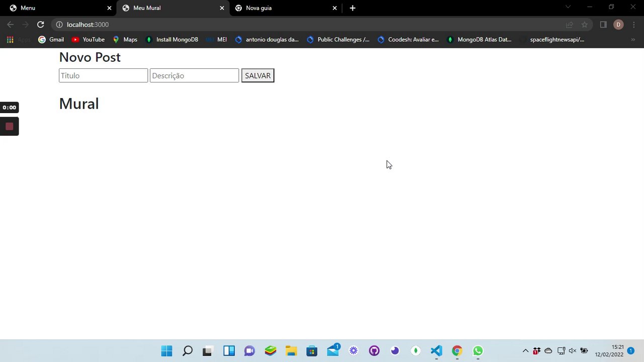Focus the Titulo input field
This screenshot has height=362, width=644.
[x=103, y=75]
